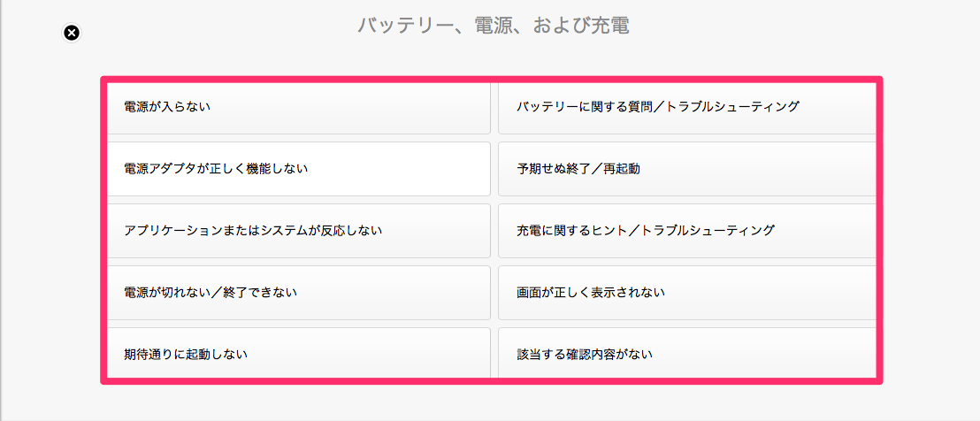The image size is (980, 421).
Task: Select 該当する確認内容がない
Action: pyautogui.click(x=687, y=354)
